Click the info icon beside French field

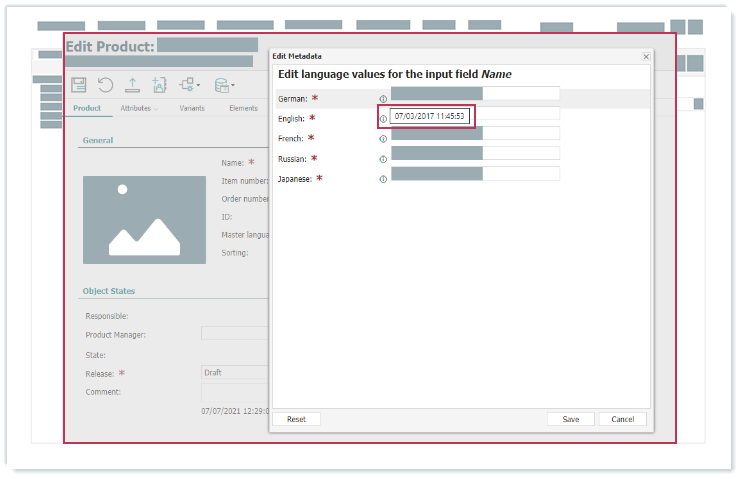click(383, 139)
